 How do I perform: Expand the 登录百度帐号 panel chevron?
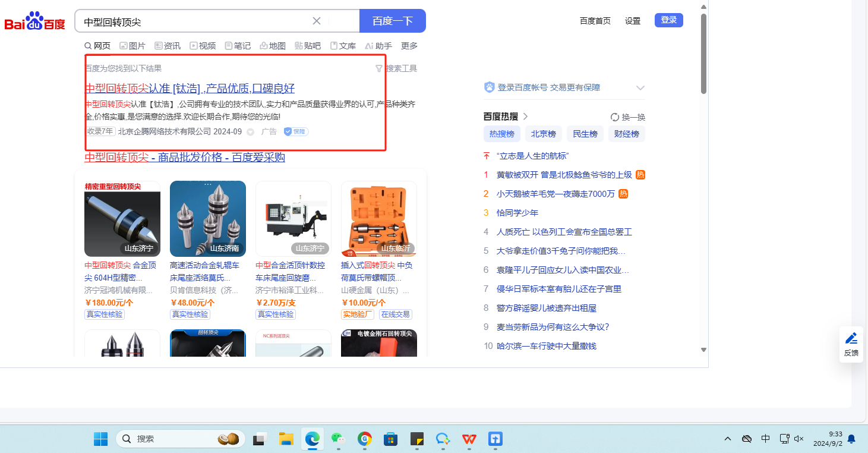coord(640,88)
